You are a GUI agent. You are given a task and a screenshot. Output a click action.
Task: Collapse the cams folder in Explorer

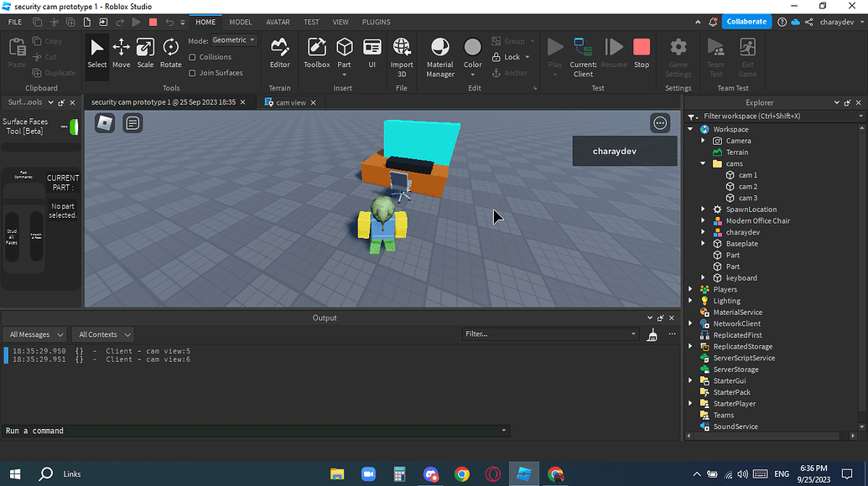click(x=703, y=164)
